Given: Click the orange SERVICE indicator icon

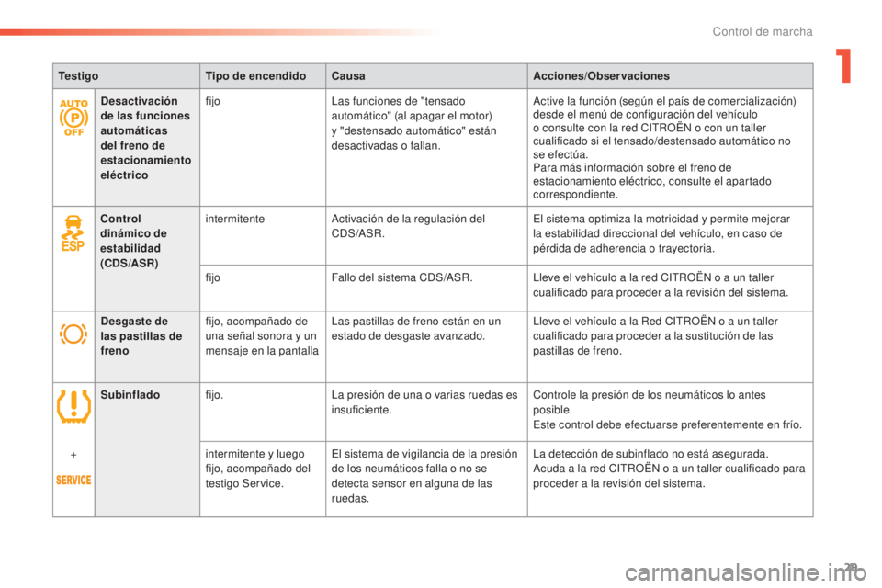Looking at the screenshot, I should tap(73, 480).
